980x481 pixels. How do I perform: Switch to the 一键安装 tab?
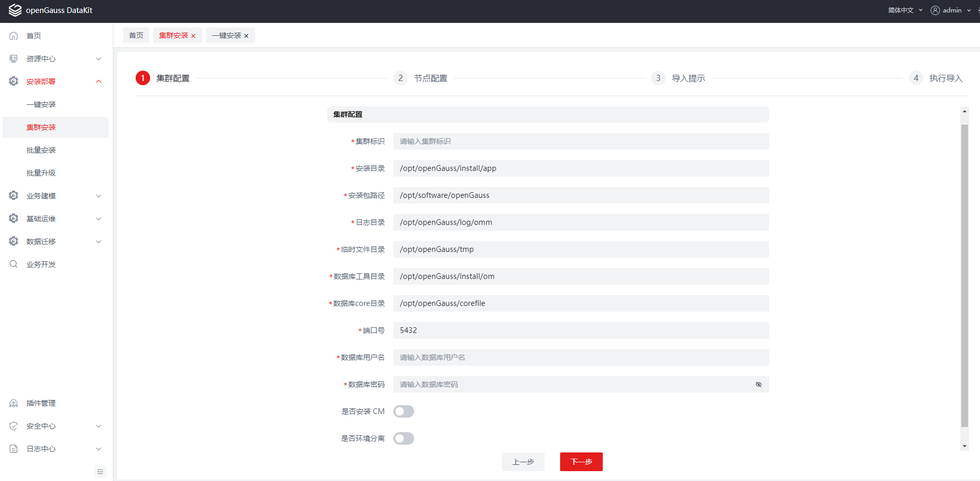pos(227,35)
